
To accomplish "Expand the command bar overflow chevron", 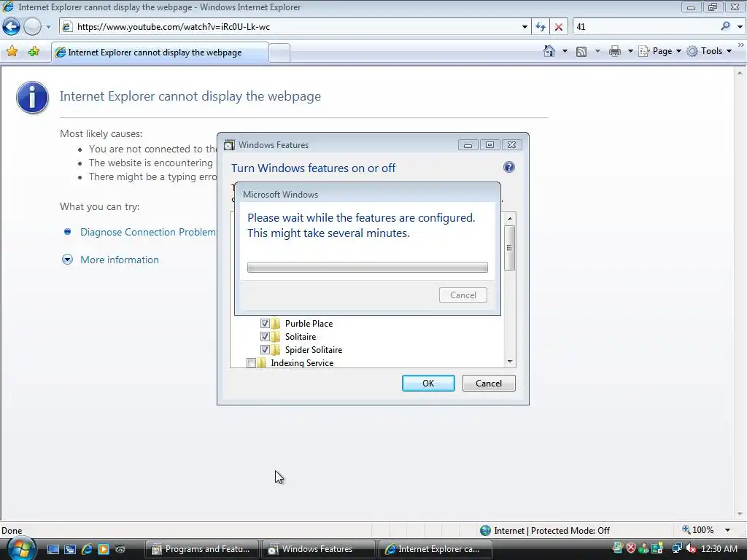I will pyautogui.click(x=741, y=44).
